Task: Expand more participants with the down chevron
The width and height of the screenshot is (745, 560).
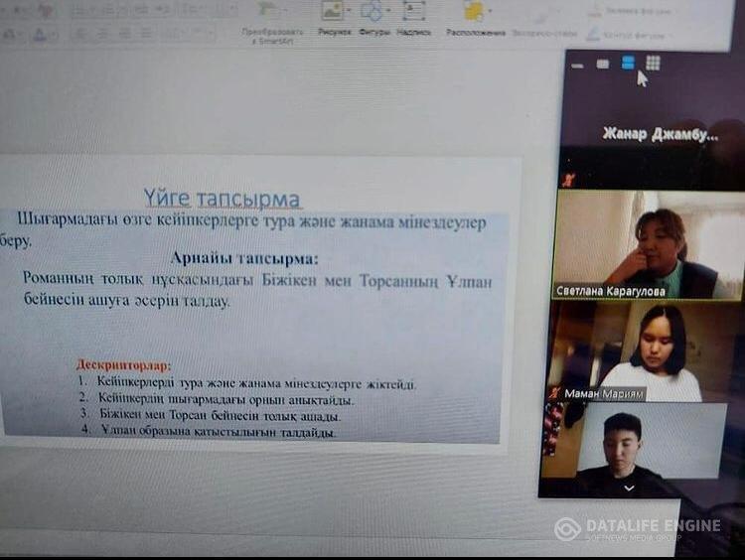Action: click(628, 488)
